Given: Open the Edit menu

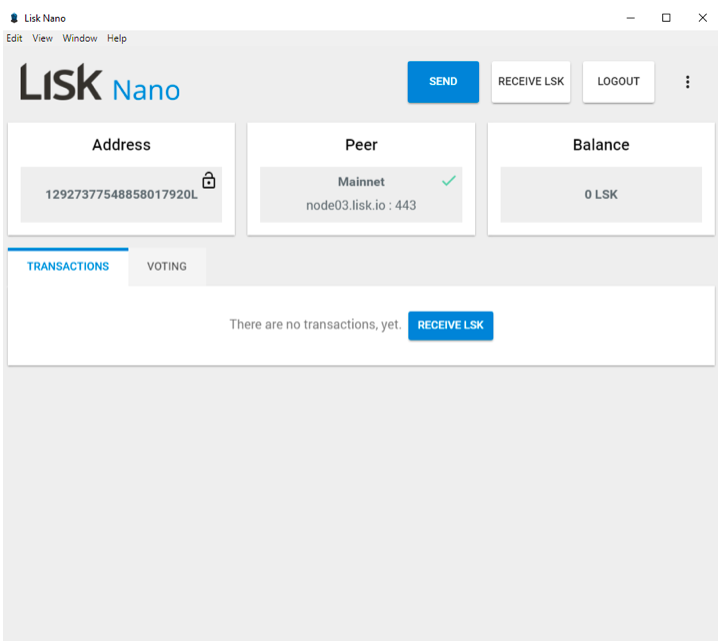Looking at the screenshot, I should [x=14, y=38].
